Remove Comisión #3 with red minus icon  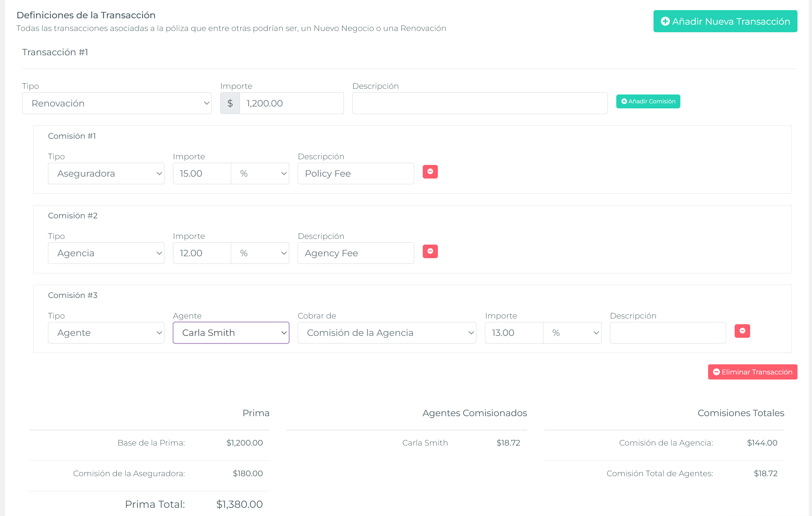[x=742, y=331]
